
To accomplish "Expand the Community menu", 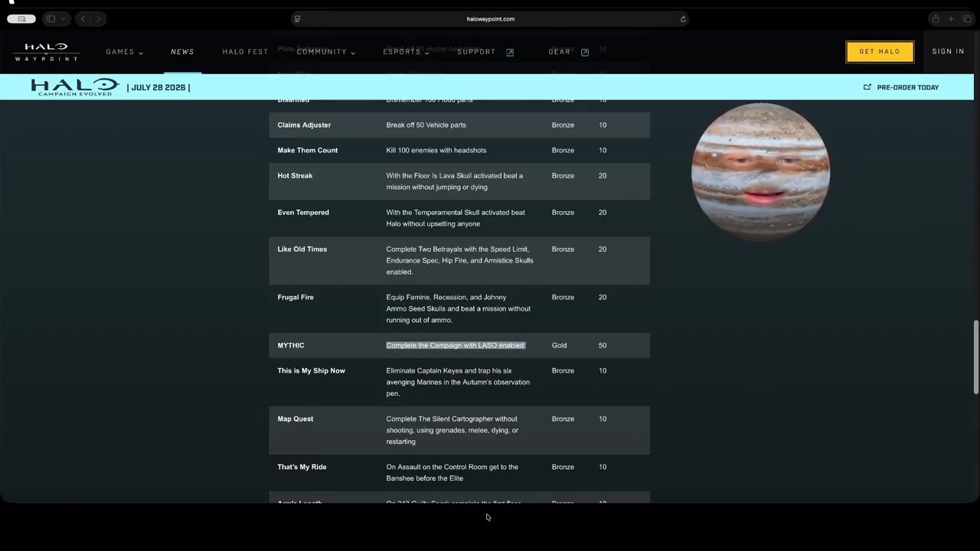I will click(x=325, y=52).
